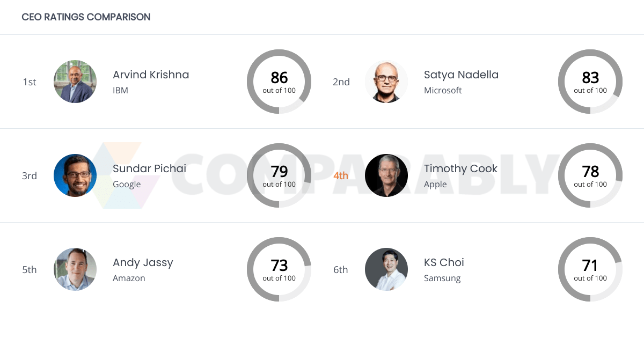This screenshot has width=644, height=338.
Task: Click the Apple CEO profile photo
Action: (386, 175)
